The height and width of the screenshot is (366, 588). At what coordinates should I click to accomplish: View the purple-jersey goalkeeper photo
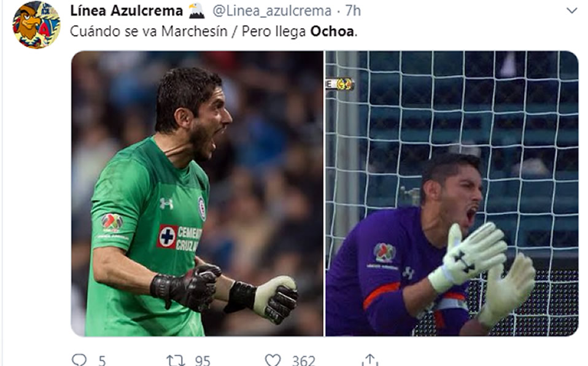[x=452, y=193]
